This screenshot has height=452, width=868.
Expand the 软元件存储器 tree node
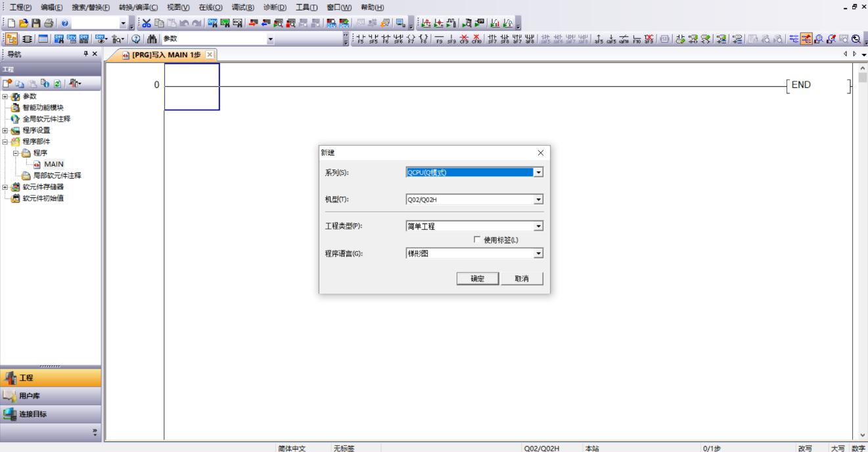[x=3, y=187]
